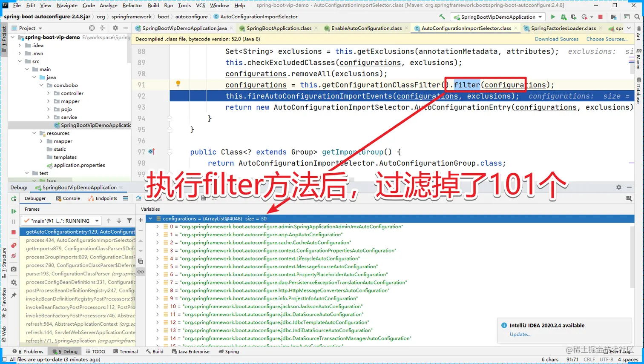Open the TODO tool window button
The width and height of the screenshot is (644, 364).
[95, 352]
